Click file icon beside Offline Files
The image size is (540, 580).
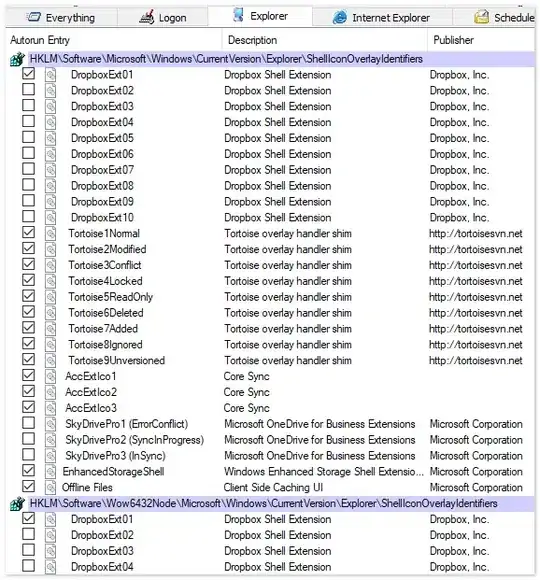(x=51, y=488)
